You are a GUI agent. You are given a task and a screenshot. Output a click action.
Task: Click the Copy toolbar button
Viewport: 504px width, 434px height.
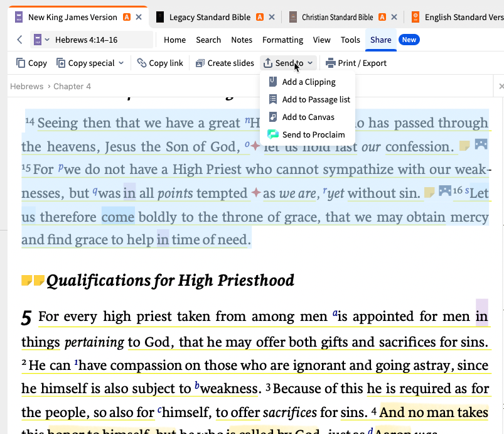click(x=31, y=63)
